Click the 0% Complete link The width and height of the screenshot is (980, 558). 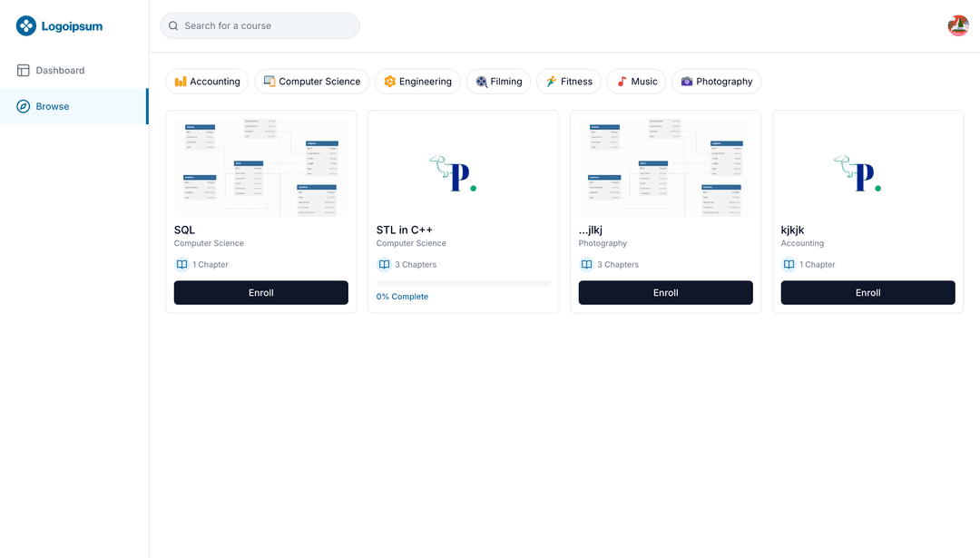point(402,296)
